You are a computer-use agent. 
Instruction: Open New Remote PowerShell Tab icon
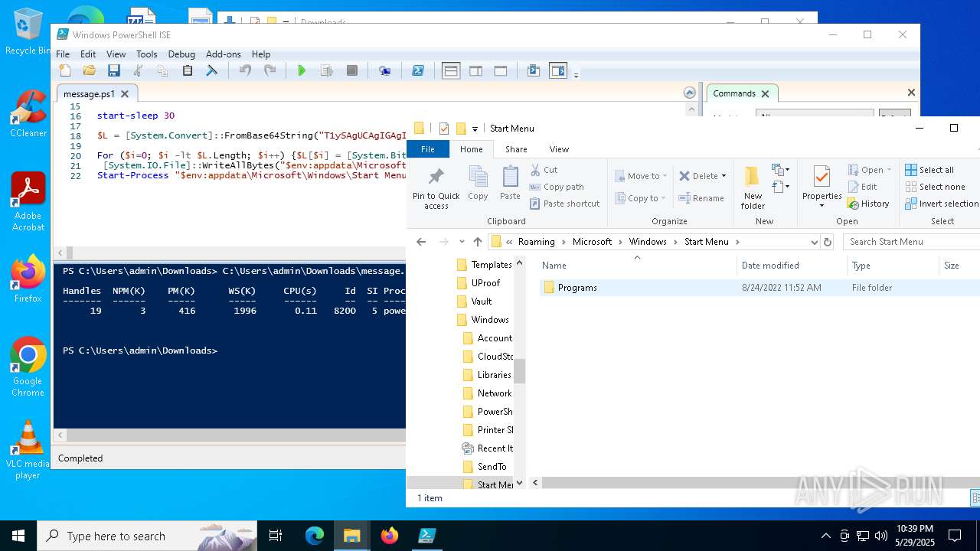pos(385,70)
